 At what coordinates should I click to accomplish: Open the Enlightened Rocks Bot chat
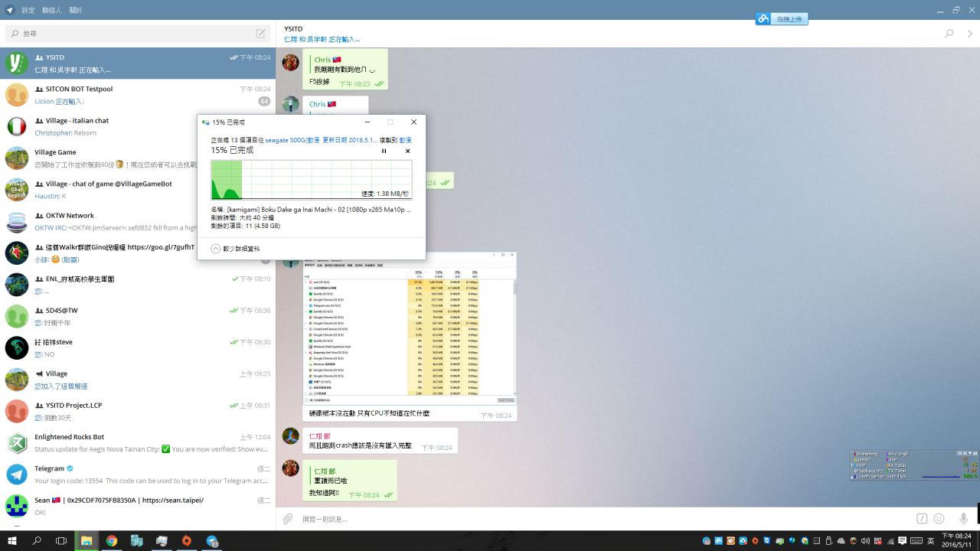point(138,442)
